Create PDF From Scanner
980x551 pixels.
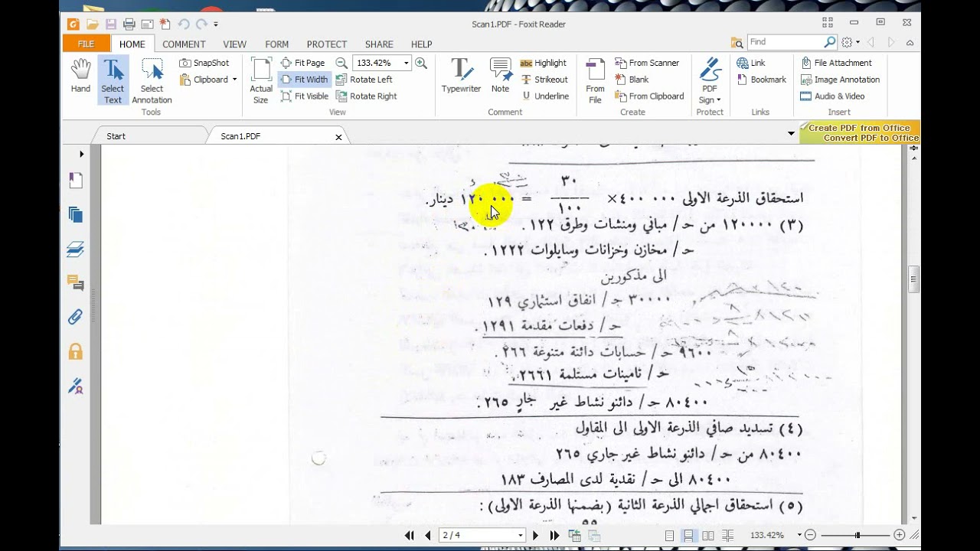pyautogui.click(x=647, y=63)
